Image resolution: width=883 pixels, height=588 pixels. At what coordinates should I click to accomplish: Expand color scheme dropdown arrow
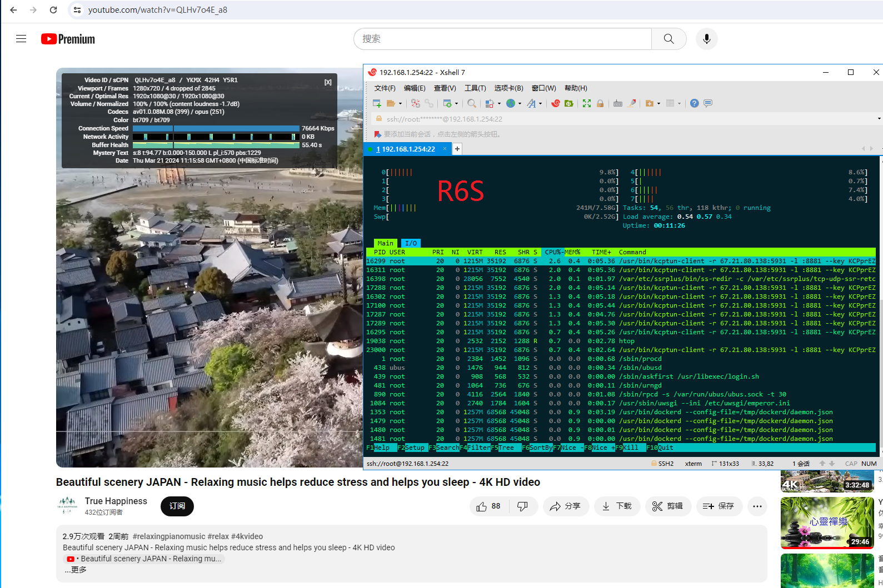pos(499,103)
